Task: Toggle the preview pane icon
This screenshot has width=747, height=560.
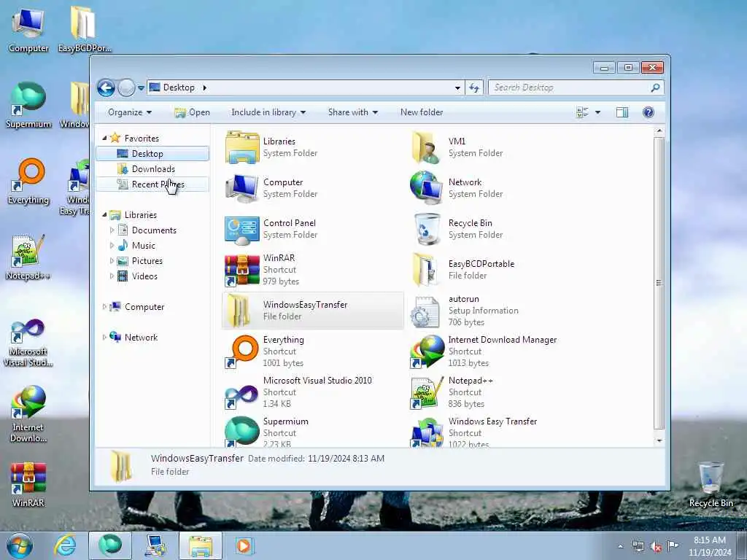Action: point(622,112)
